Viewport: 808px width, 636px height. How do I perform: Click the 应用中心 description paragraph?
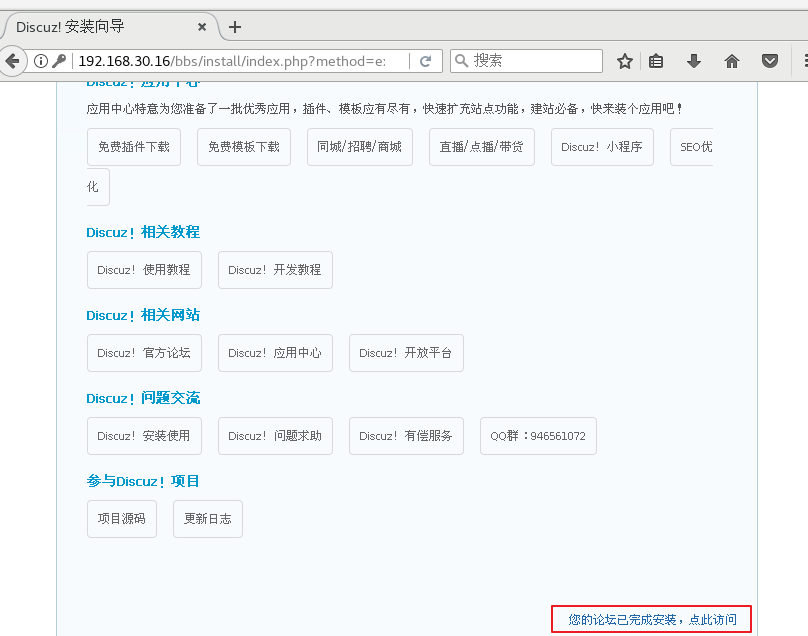click(384, 109)
